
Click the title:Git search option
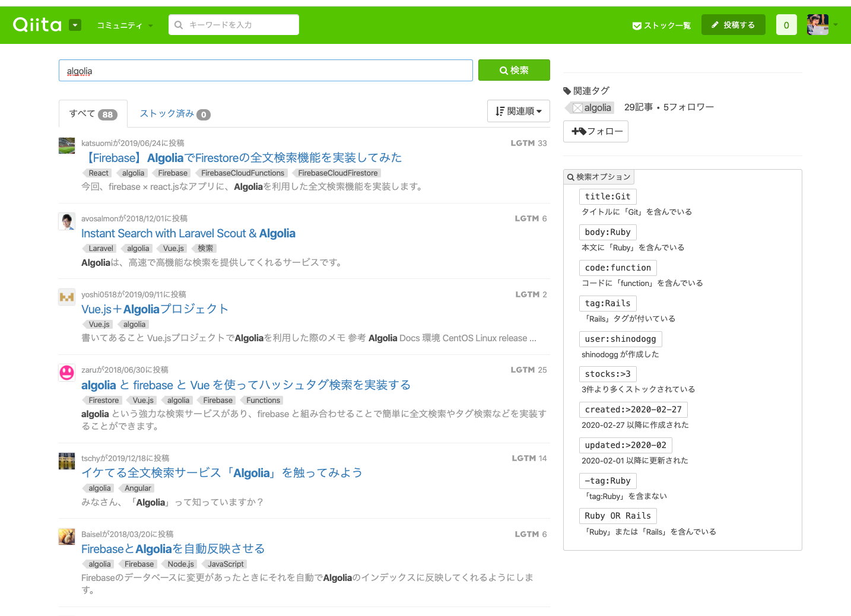pyautogui.click(x=608, y=196)
